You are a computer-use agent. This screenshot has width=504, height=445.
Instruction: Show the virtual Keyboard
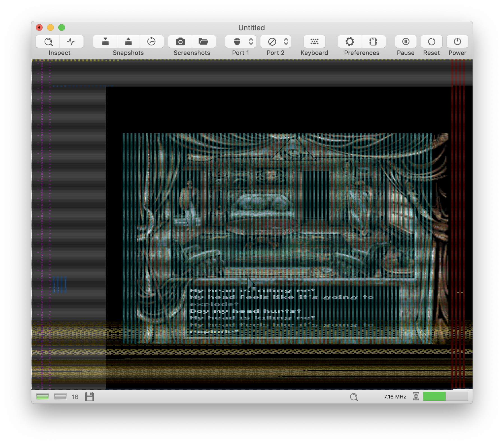[315, 42]
